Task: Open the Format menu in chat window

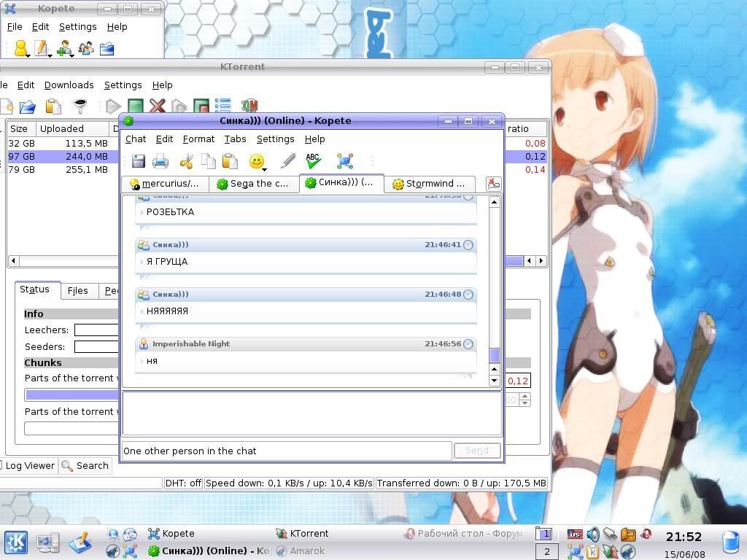Action: 198,139
